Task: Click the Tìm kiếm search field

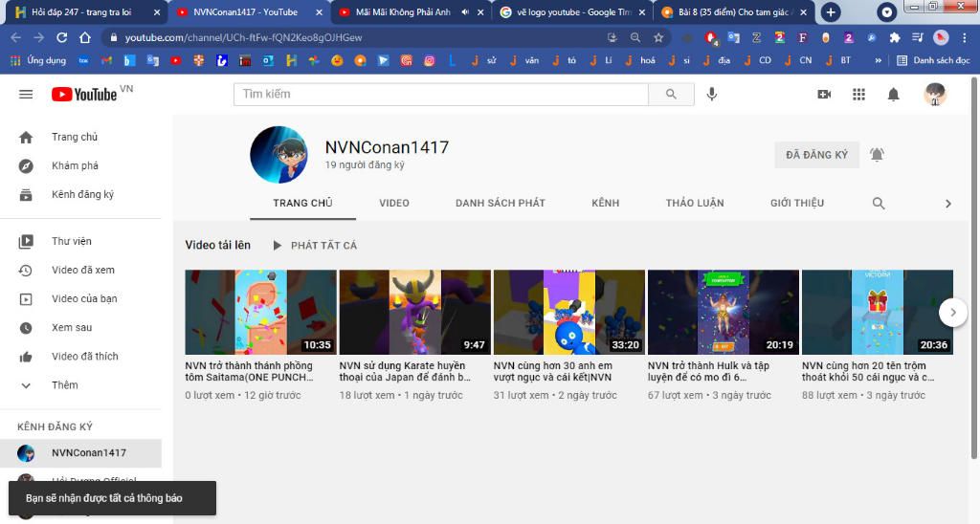Action: click(x=441, y=95)
